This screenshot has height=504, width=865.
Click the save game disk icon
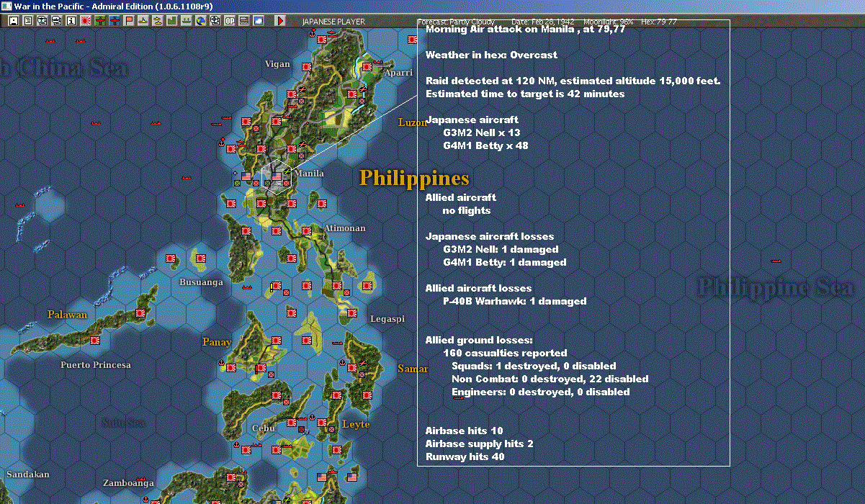13,22
